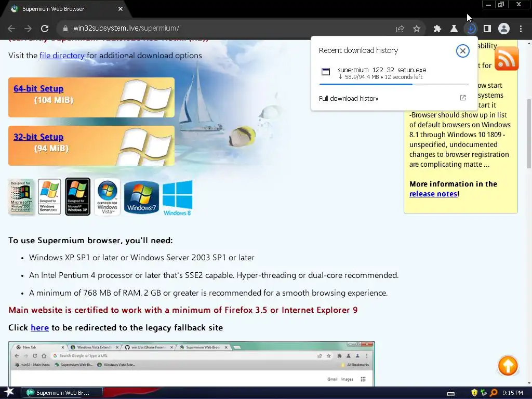Click the download progress bar
The width and height of the screenshot is (532, 399).
(x=394, y=84)
